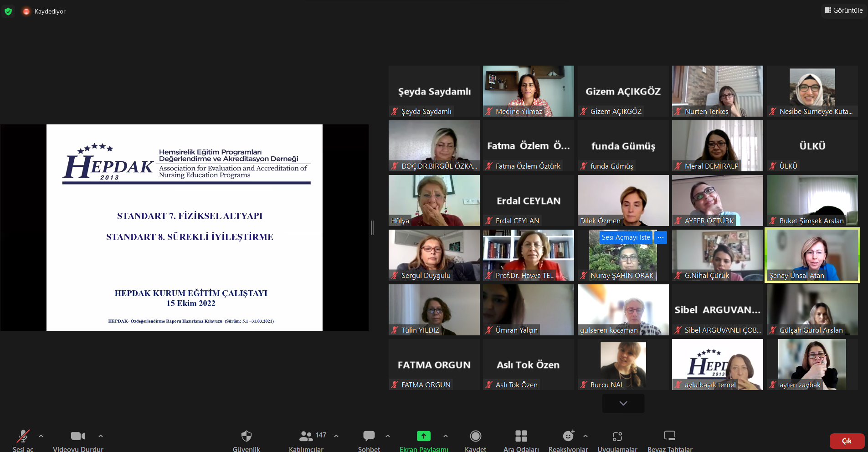
Task: Click the Hülya name label
Action: click(x=400, y=221)
